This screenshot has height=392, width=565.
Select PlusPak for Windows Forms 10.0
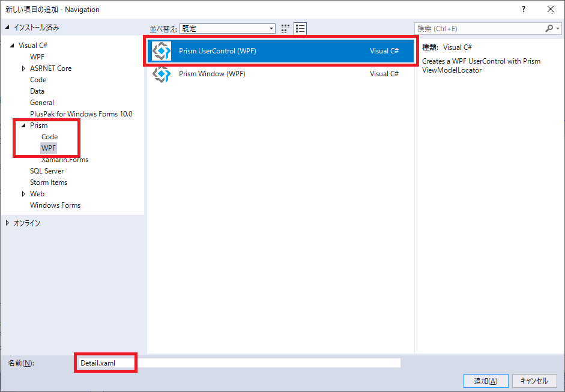(81, 114)
